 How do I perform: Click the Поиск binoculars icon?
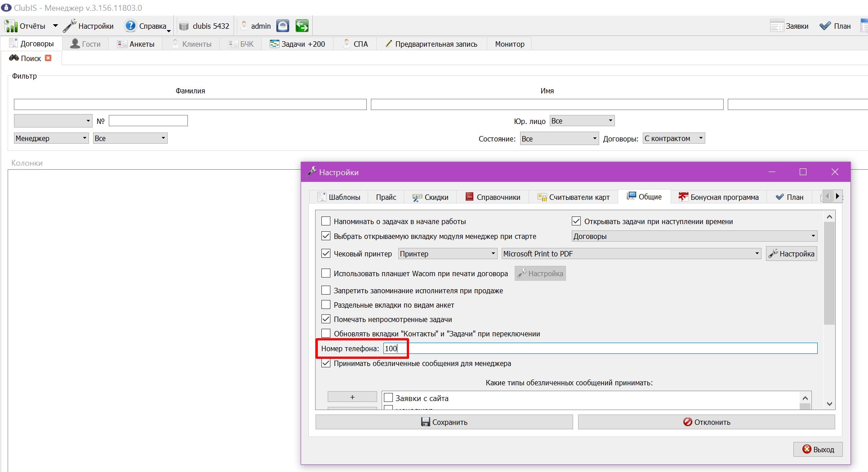pyautogui.click(x=14, y=58)
